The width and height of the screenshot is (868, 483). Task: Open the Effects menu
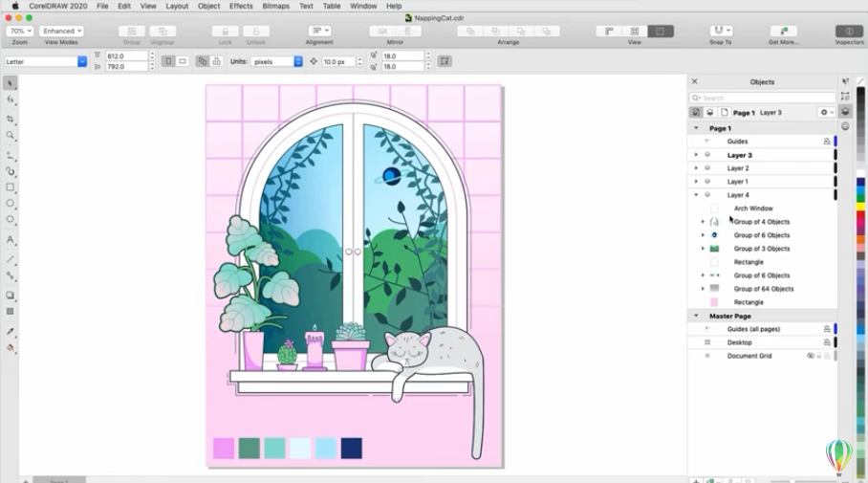coord(241,6)
